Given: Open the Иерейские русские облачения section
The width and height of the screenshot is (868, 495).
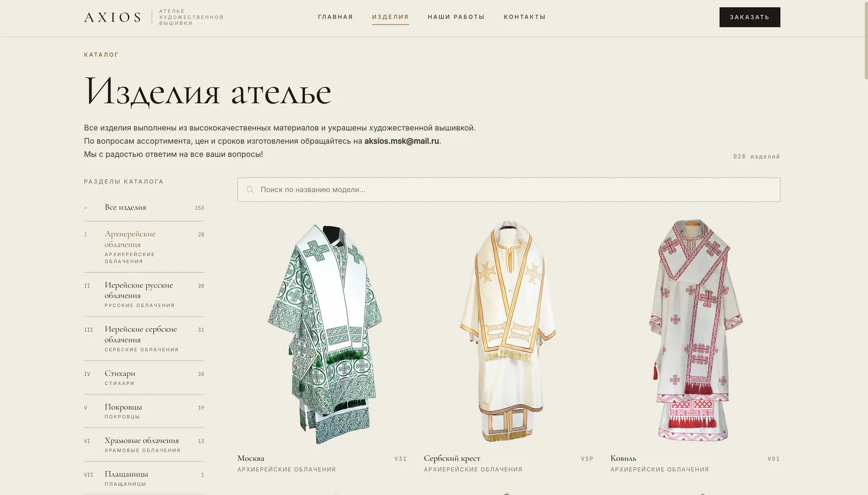Looking at the screenshot, I should [x=144, y=295].
